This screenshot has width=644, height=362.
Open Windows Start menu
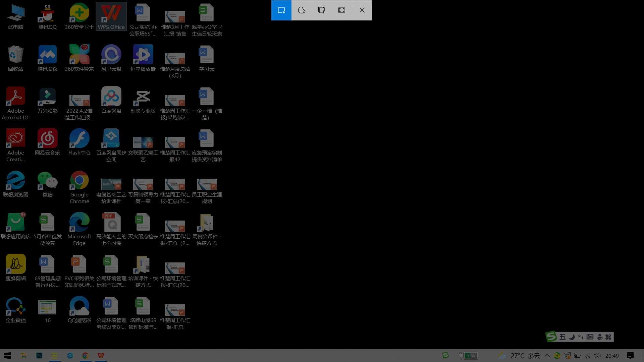coord(7,356)
